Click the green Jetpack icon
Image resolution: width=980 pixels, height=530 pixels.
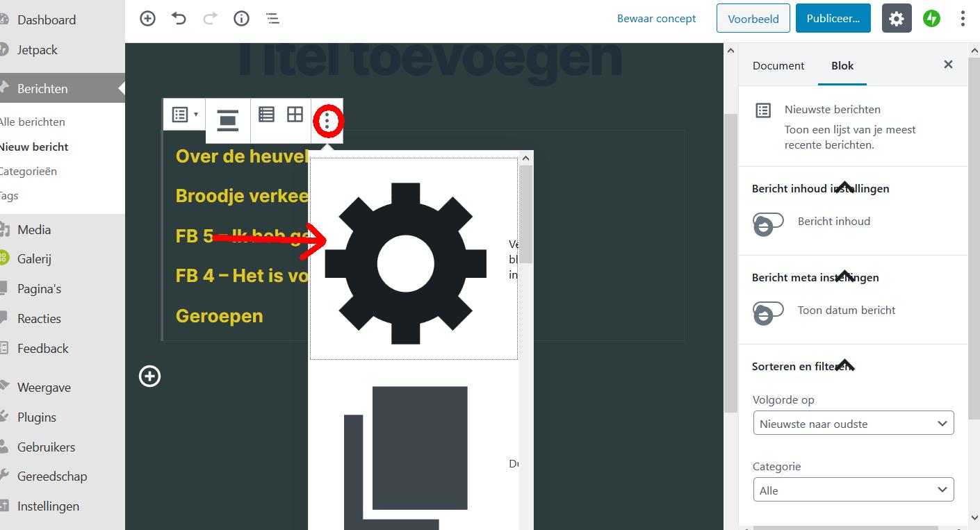click(931, 18)
